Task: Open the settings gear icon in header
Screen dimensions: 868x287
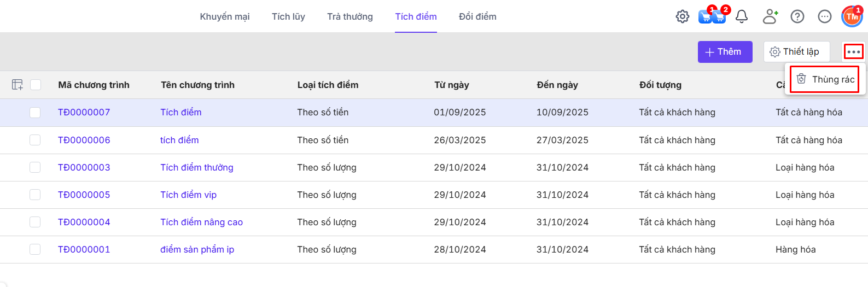Action: tap(683, 16)
